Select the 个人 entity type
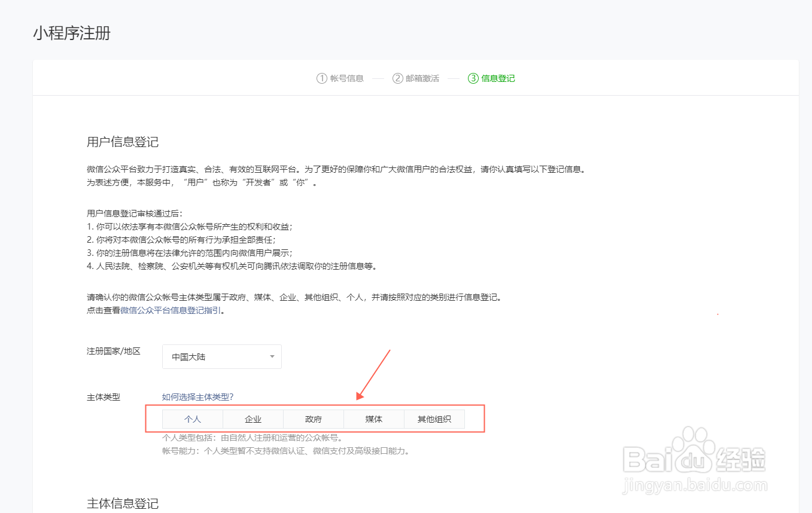This screenshot has height=513, width=812. pyautogui.click(x=193, y=419)
